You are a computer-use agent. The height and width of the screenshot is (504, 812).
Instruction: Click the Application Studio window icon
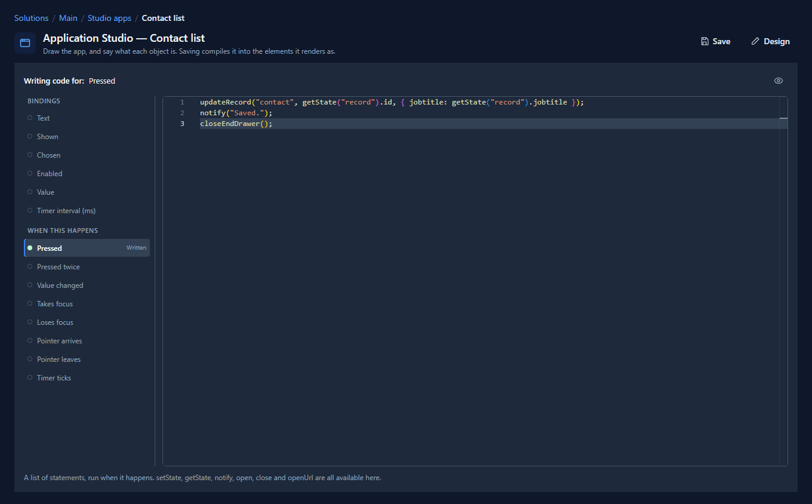coord(25,43)
